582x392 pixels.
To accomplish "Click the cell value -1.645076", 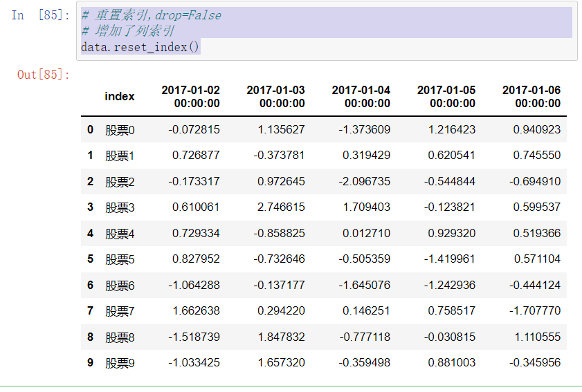I will [x=365, y=286].
